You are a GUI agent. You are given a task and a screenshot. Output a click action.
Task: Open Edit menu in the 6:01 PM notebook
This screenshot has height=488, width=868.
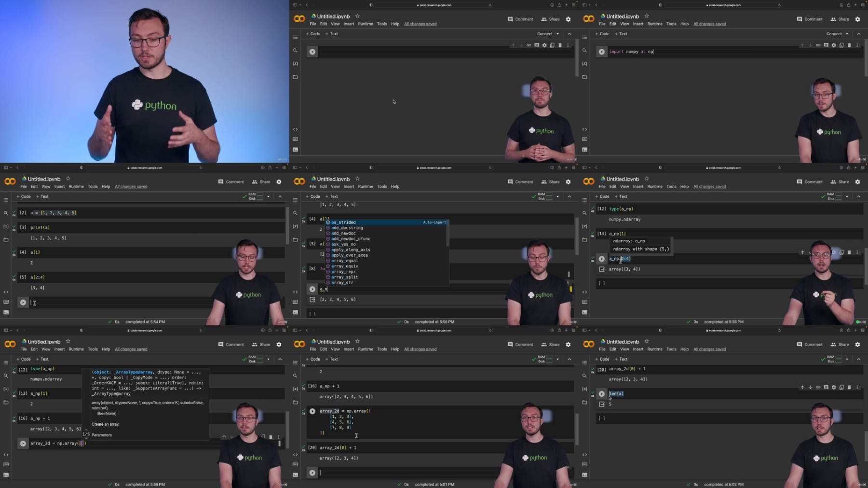(x=323, y=349)
